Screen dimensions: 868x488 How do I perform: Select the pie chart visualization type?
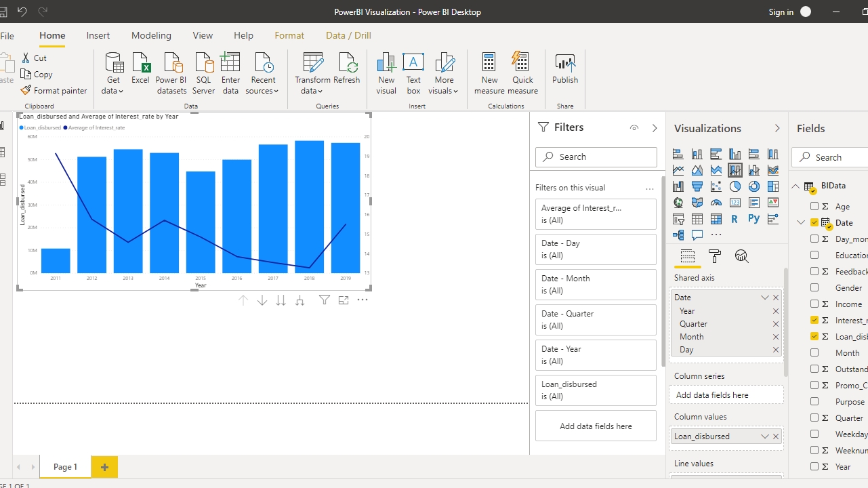tap(735, 186)
